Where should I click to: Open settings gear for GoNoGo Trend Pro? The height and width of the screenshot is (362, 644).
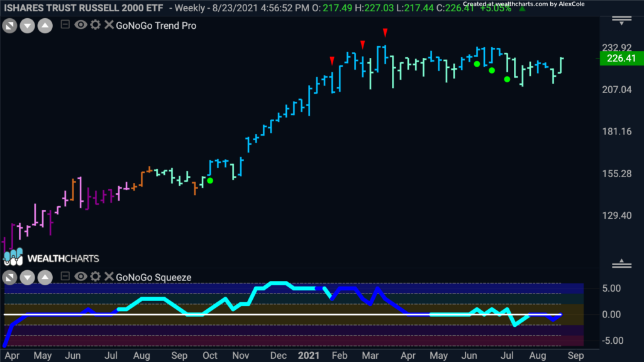point(96,25)
